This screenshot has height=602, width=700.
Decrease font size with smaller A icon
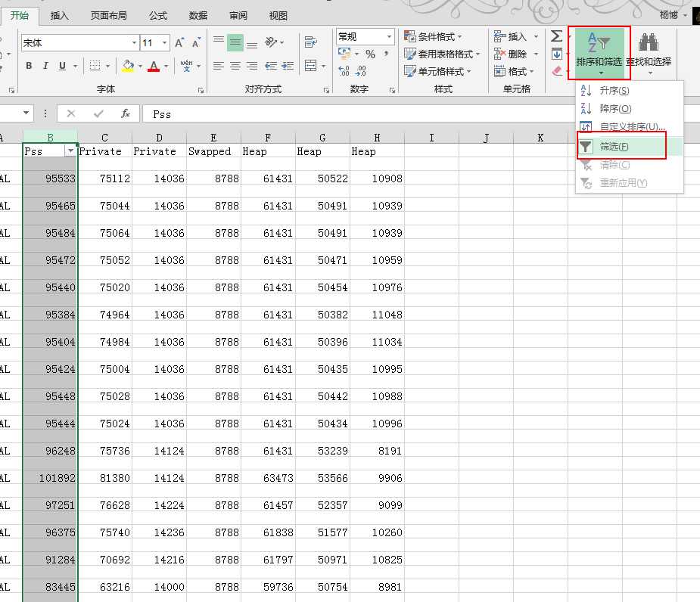coord(196,43)
